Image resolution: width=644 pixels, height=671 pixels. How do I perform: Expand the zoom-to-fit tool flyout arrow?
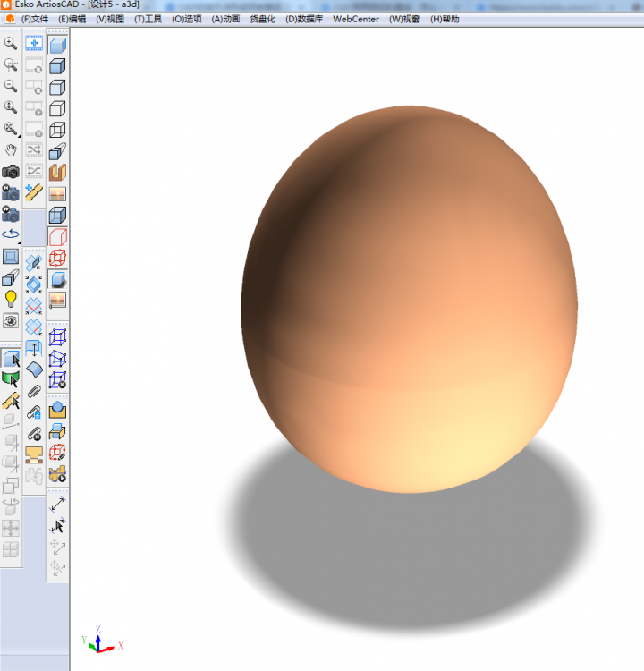(18, 135)
